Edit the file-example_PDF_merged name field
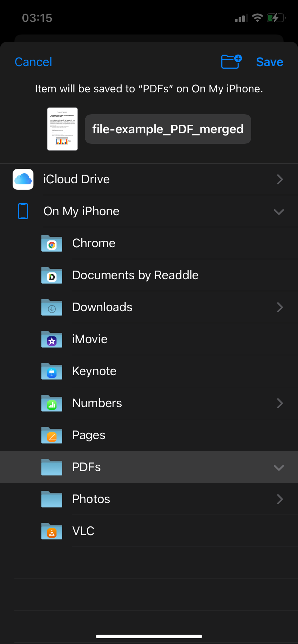 tap(168, 129)
